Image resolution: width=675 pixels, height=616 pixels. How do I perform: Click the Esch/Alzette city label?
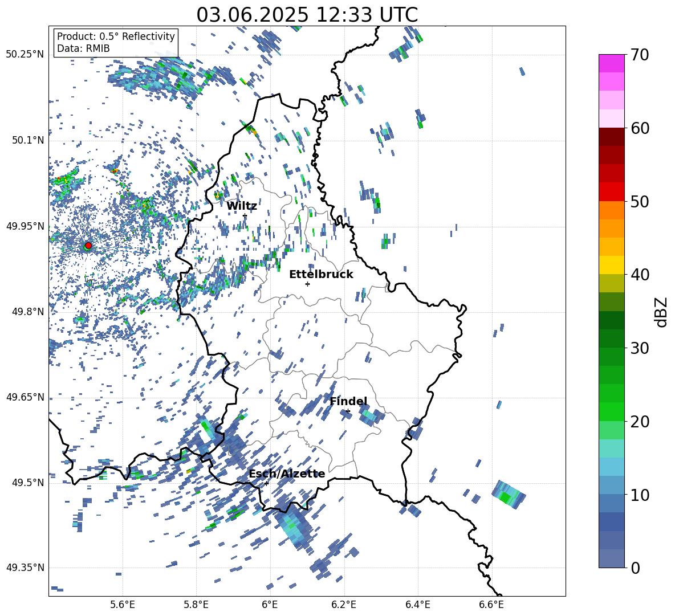287,474
